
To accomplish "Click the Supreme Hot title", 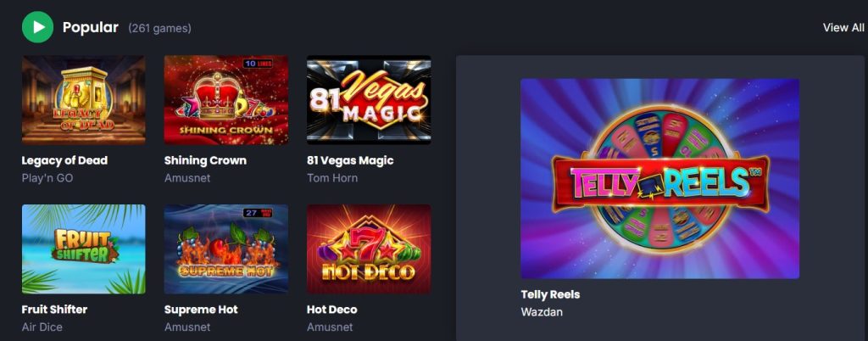I will tap(201, 310).
